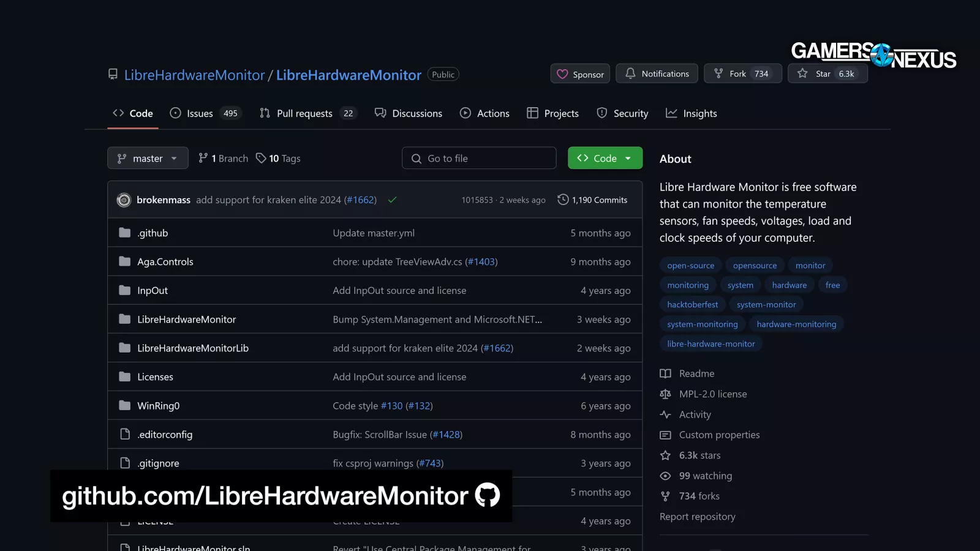The image size is (980, 551).
Task: Open the MPL-2.0 license link
Action: 712,394
